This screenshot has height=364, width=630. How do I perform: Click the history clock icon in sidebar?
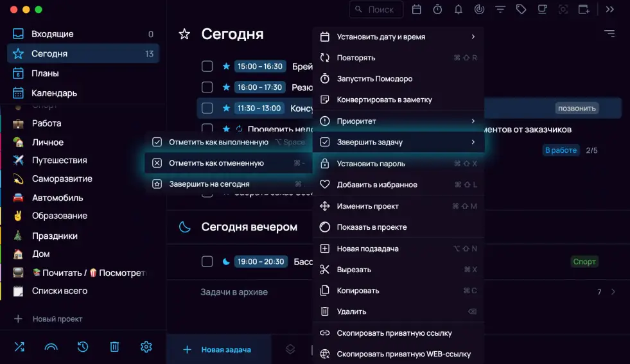83,347
